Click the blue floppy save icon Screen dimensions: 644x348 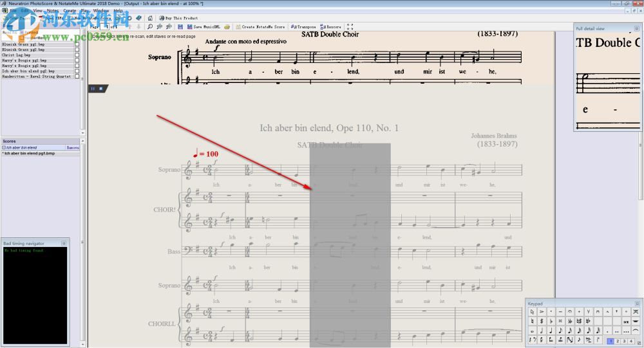pyautogui.click(x=180, y=26)
